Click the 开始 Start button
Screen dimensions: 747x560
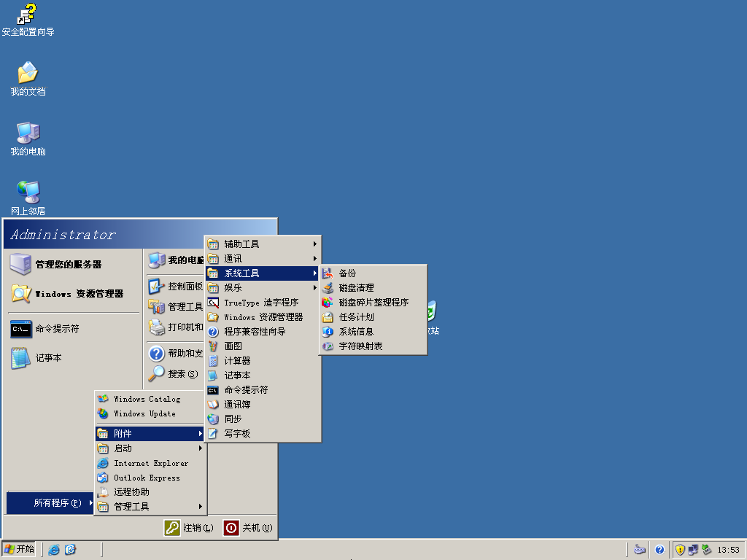(19, 549)
